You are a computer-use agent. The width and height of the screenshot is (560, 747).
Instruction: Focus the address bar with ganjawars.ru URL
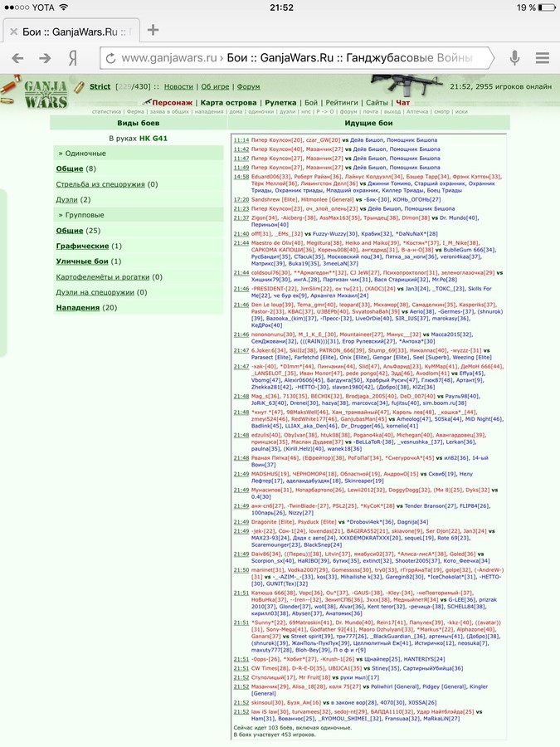pyautogui.click(x=297, y=58)
